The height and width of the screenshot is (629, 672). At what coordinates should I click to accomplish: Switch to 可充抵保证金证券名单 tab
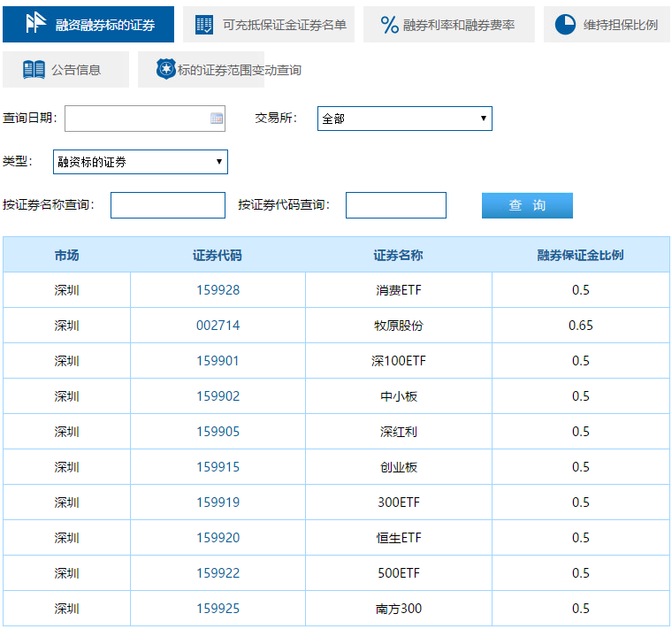[269, 25]
